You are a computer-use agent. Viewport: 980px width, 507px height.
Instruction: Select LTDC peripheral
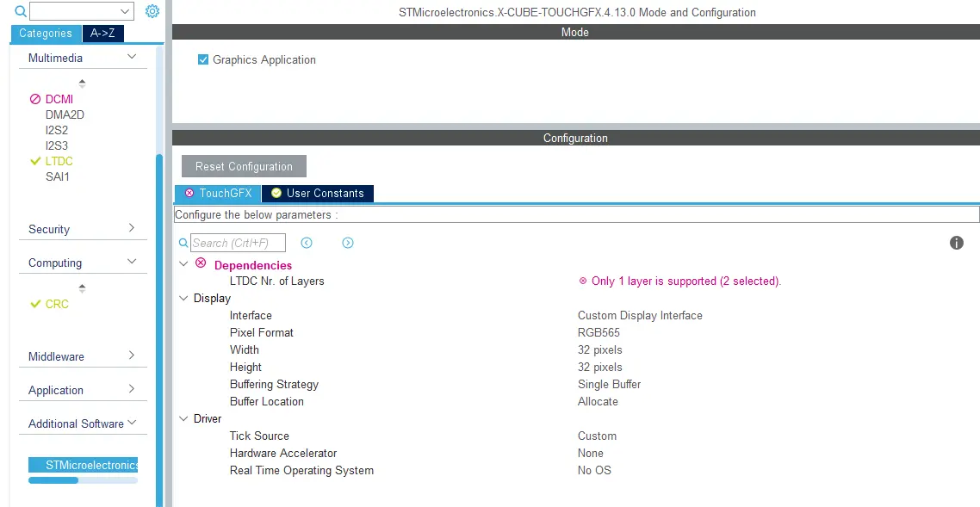tap(59, 161)
